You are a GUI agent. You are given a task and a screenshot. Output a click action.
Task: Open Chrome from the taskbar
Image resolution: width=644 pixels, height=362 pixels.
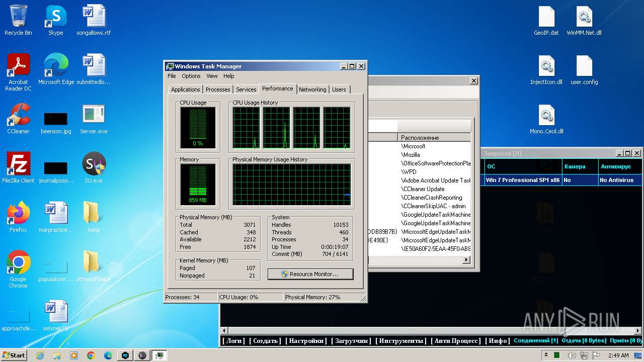click(91, 355)
